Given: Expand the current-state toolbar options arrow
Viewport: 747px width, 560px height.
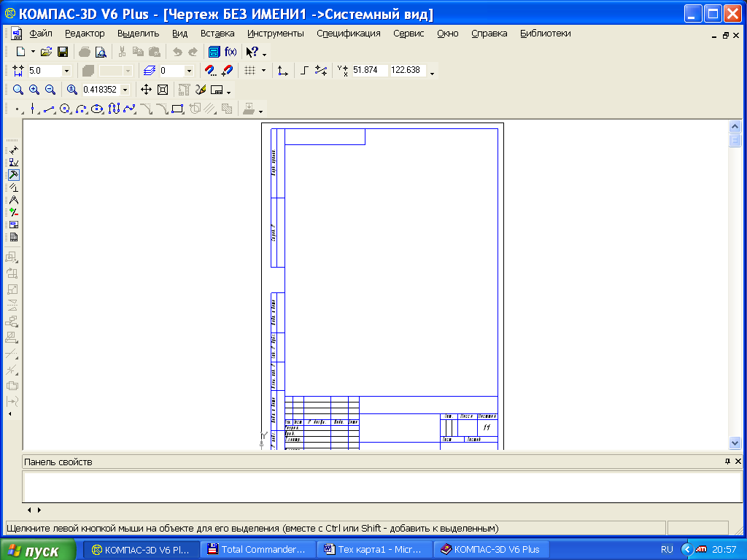Looking at the screenshot, I should [432, 74].
